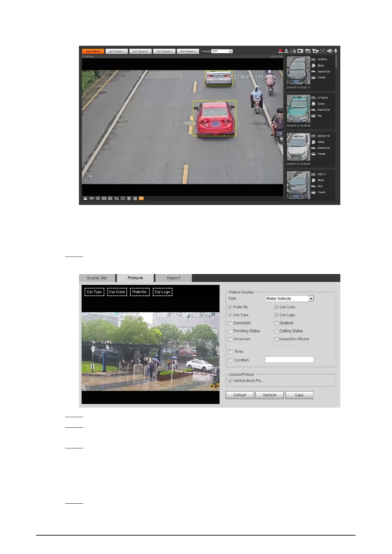Start recording with the video camera icon
This screenshot has width=392, height=554.
point(315,51)
